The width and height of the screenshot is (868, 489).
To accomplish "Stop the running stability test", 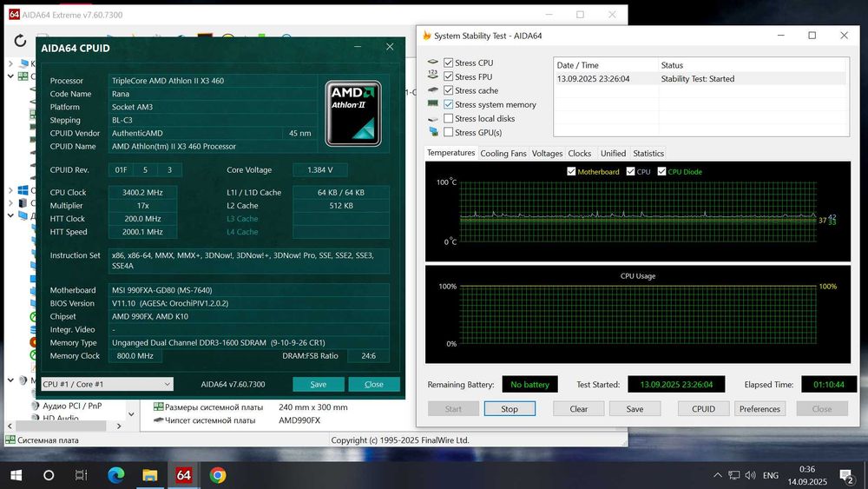I will 510,409.
